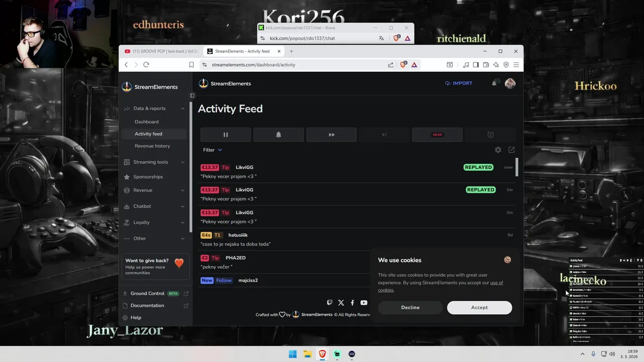Open the Brave Wallet icon
The image size is (644, 362).
[486, 65]
